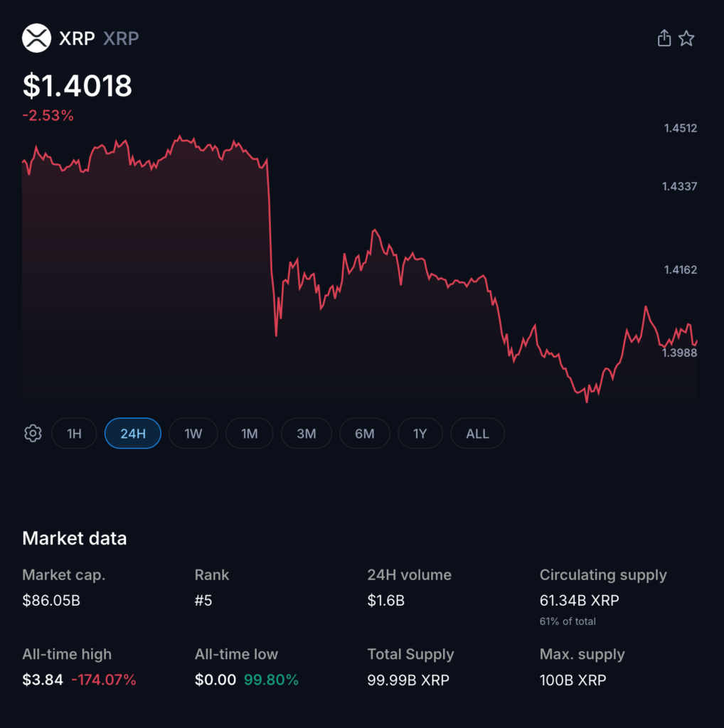This screenshot has height=728, width=724.
Task: Select the 1Y chart period
Action: 420,433
